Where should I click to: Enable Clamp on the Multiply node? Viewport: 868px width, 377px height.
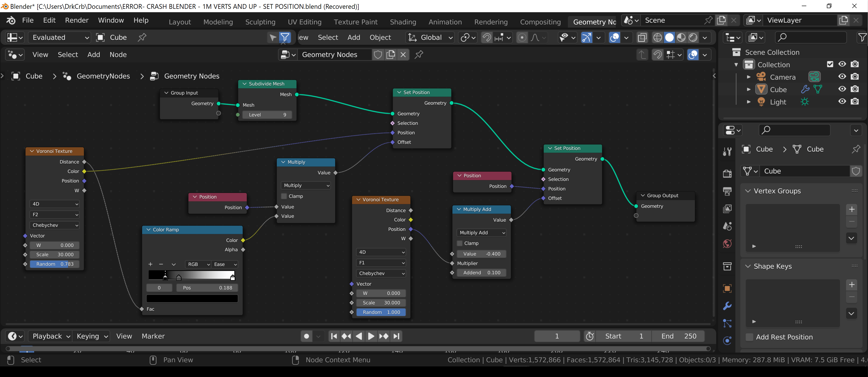[284, 196]
